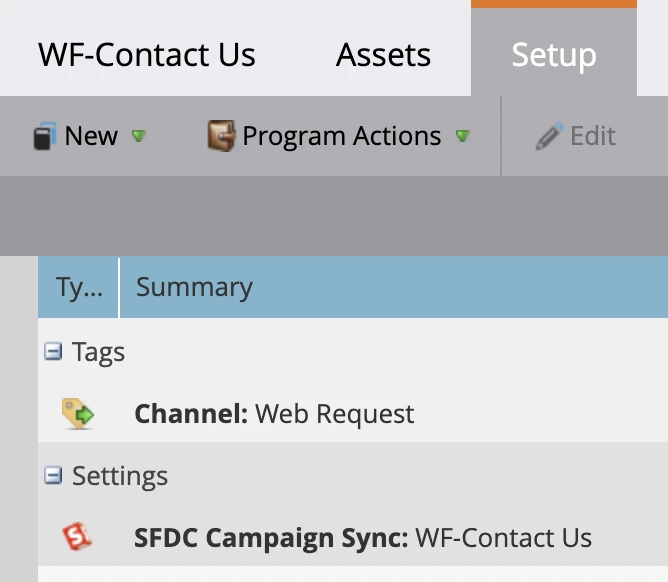Click the Edit pencil icon
Screen dimensions: 668x582
tap(549, 137)
